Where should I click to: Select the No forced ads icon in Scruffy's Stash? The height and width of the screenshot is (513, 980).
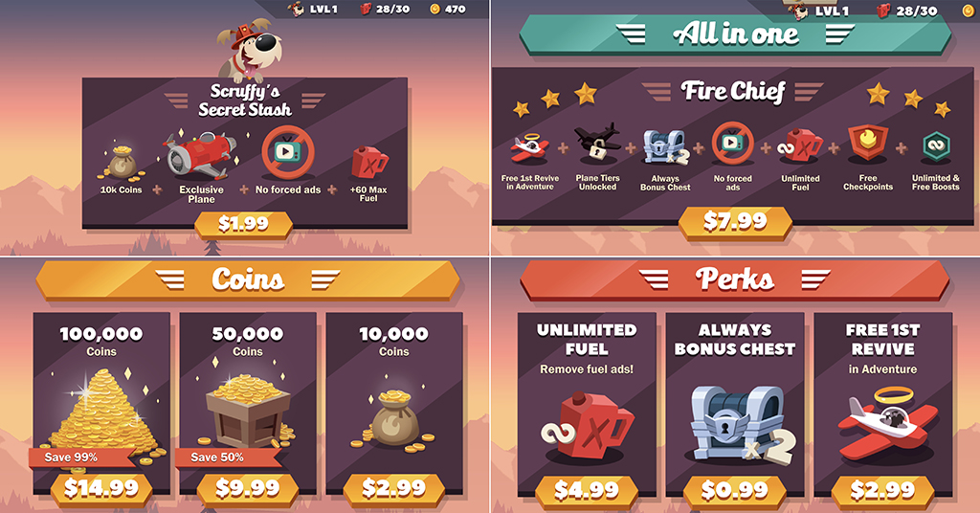(x=285, y=152)
